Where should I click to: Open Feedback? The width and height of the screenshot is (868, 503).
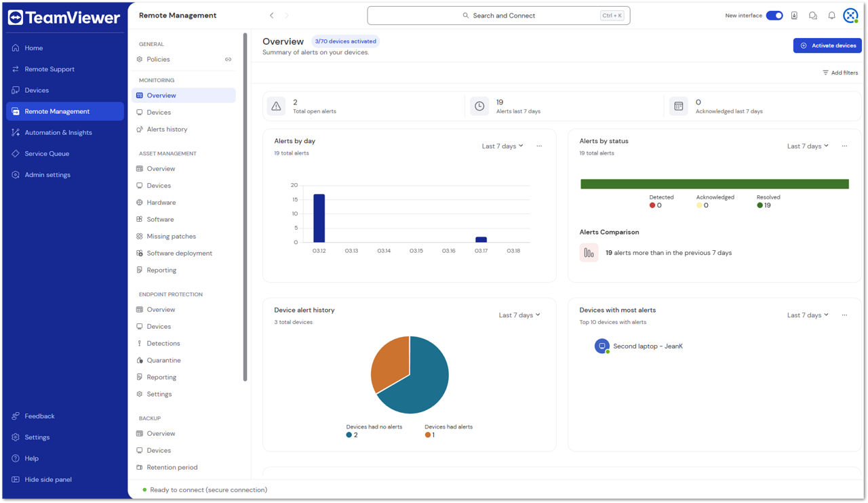(x=65, y=416)
